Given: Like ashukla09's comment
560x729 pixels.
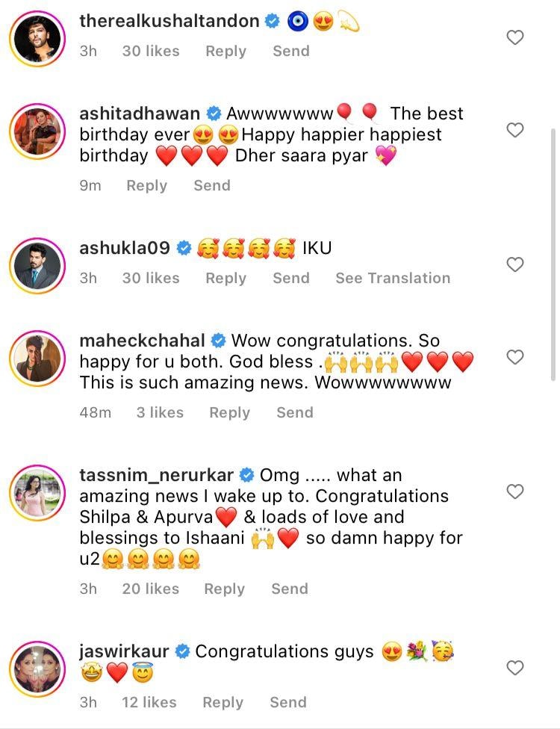Looking at the screenshot, I should 515,264.
